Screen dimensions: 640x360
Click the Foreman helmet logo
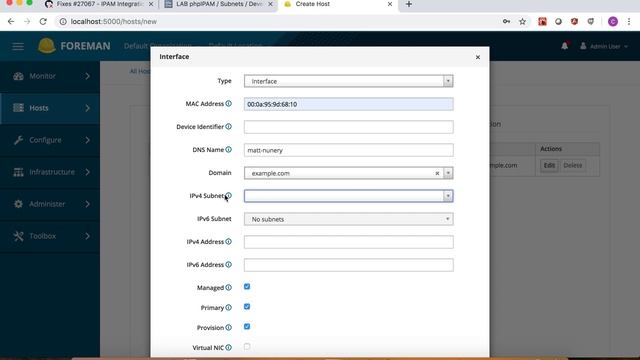point(47,46)
